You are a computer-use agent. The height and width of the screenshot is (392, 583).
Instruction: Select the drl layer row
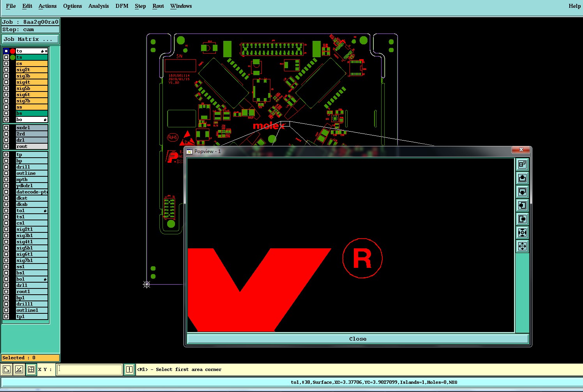32,140
